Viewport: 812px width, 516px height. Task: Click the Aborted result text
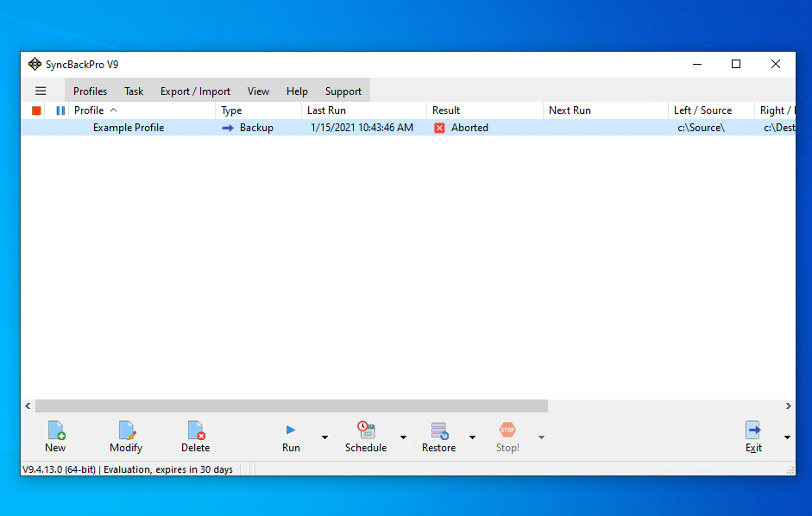click(x=469, y=128)
